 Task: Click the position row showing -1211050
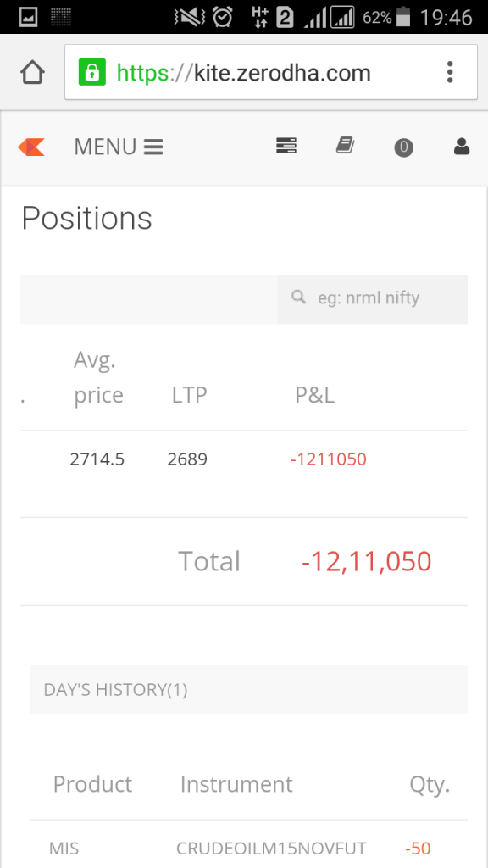[329, 459]
